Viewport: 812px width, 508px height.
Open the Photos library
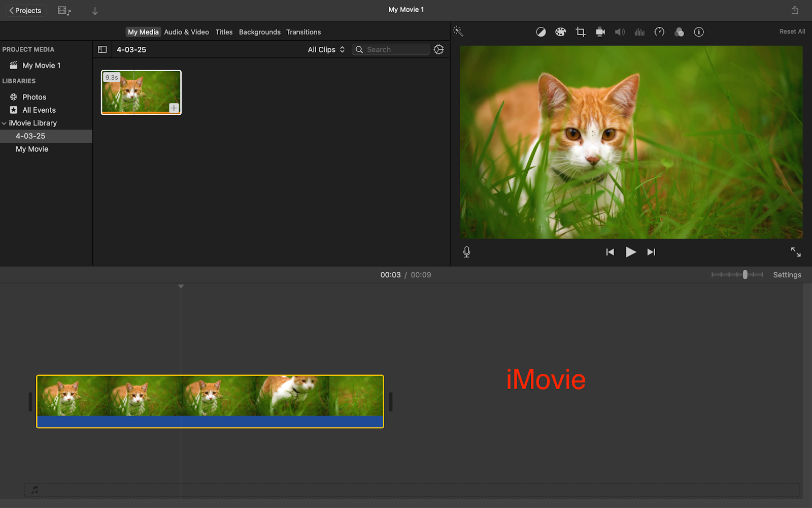pyautogui.click(x=34, y=97)
